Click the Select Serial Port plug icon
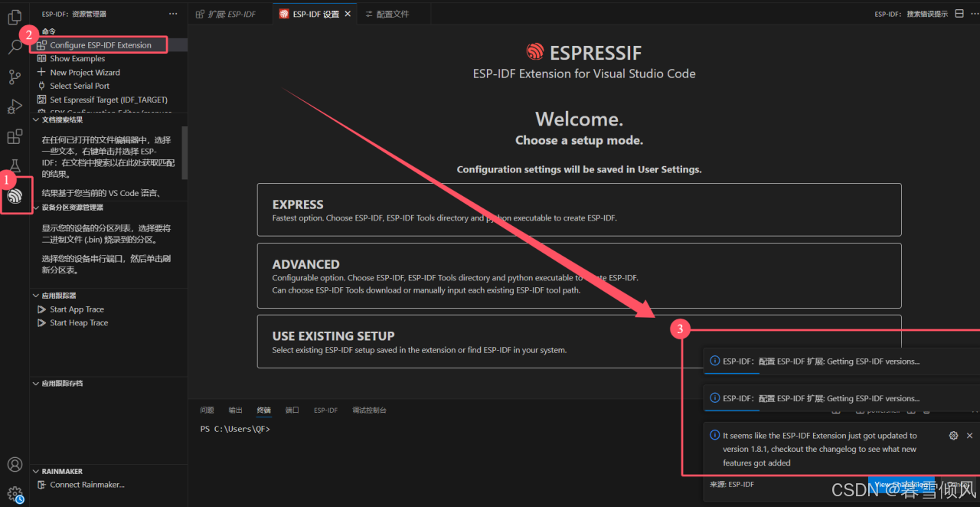The width and height of the screenshot is (980, 507). (42, 86)
